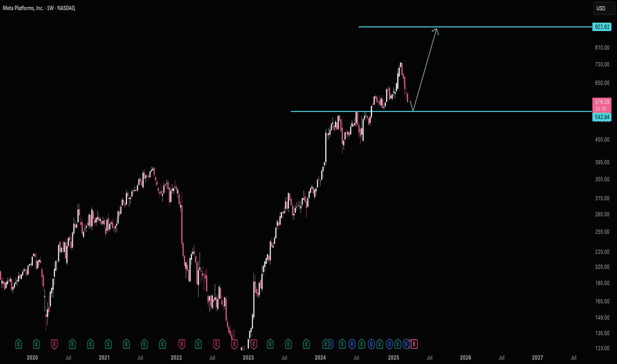Open the green earnings marker just before July 2021
This screenshot has height=364, width=617.
126,344
